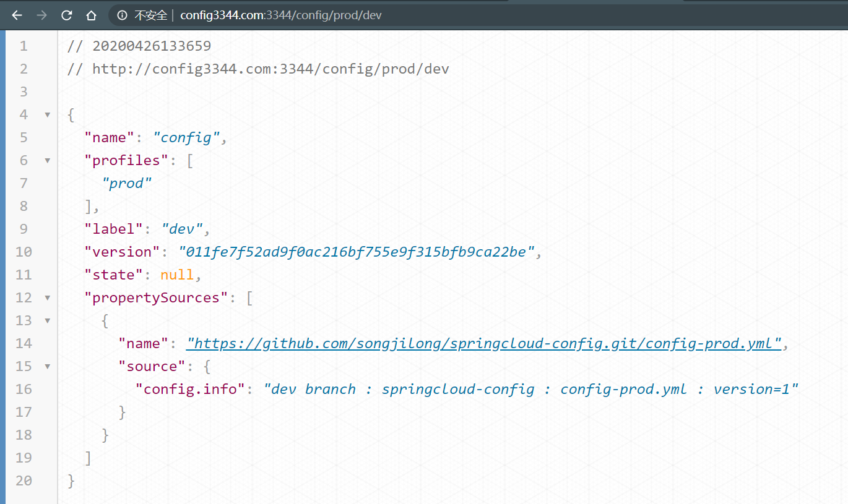848x504 pixels.
Task: Go forward with the forward arrow
Action: coord(41,15)
